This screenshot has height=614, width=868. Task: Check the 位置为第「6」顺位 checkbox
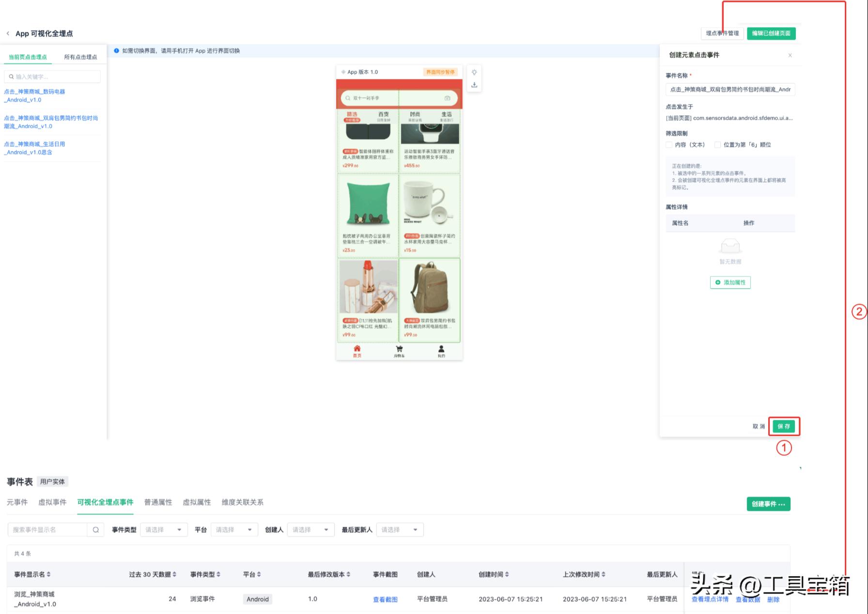tap(717, 144)
